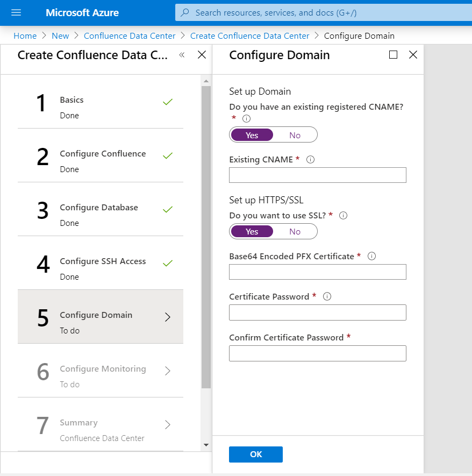Expand the Configure Domain step chevron

click(168, 317)
